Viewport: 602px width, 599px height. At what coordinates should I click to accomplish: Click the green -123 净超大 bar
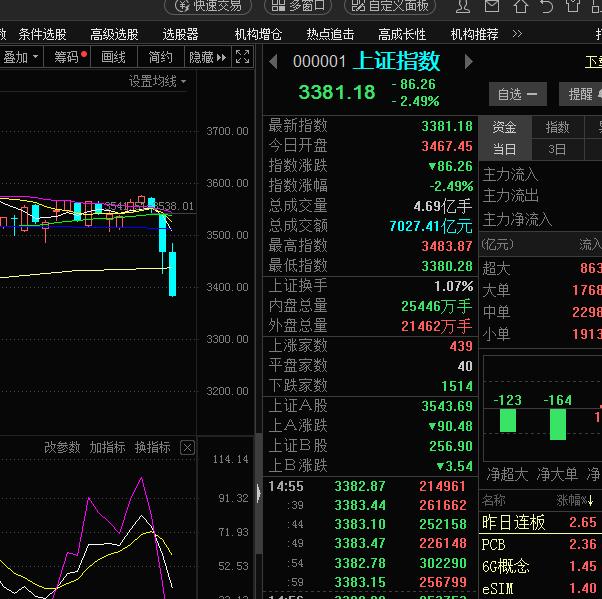[508, 420]
